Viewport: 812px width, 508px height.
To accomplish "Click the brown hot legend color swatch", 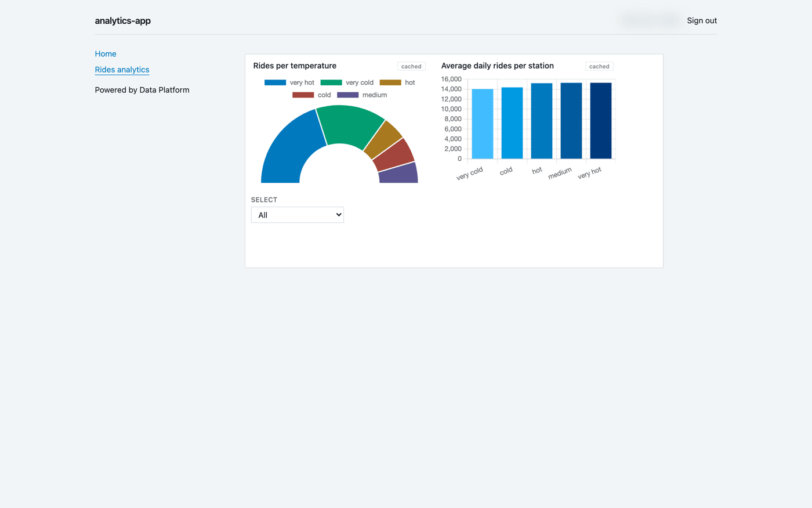I will click(390, 82).
